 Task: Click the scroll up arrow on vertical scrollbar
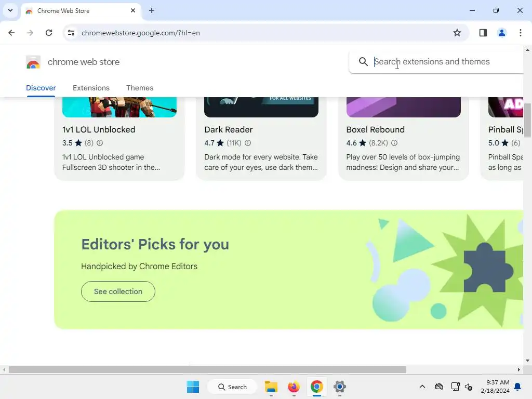[x=527, y=50]
